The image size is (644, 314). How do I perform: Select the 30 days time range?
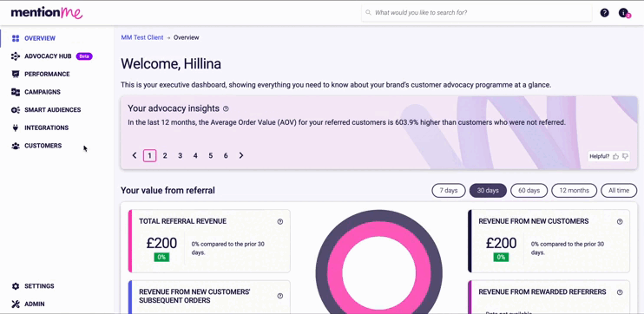488,191
